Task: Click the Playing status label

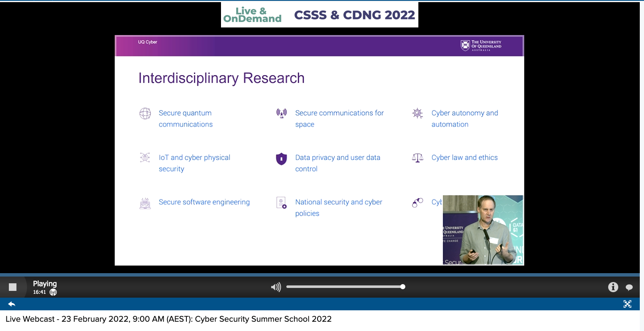Action: (x=45, y=284)
